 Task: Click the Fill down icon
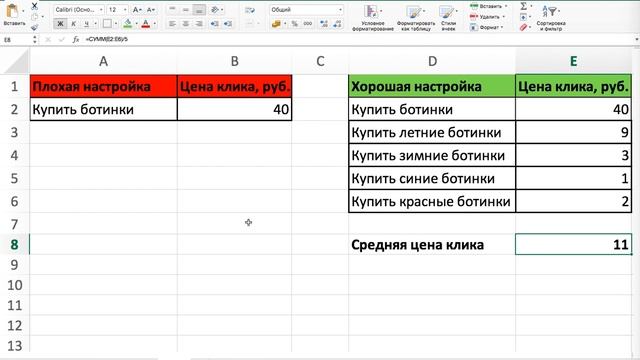pyautogui.click(x=524, y=17)
